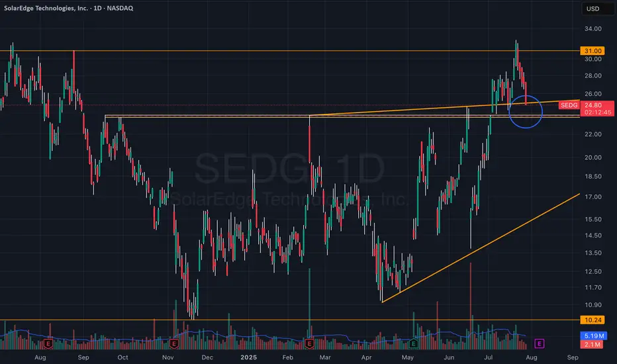This screenshot has height=364, width=617.
Task: Click the 24.80 current price label
Action: pyautogui.click(x=593, y=105)
